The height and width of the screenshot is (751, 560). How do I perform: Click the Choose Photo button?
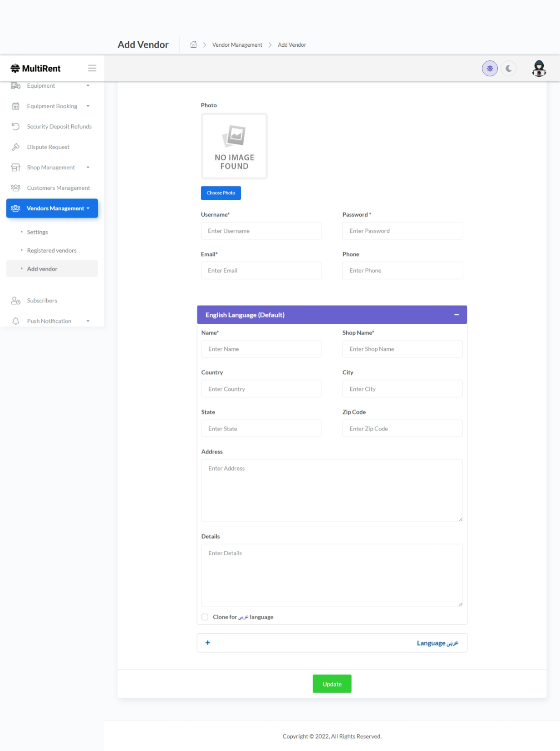(221, 193)
